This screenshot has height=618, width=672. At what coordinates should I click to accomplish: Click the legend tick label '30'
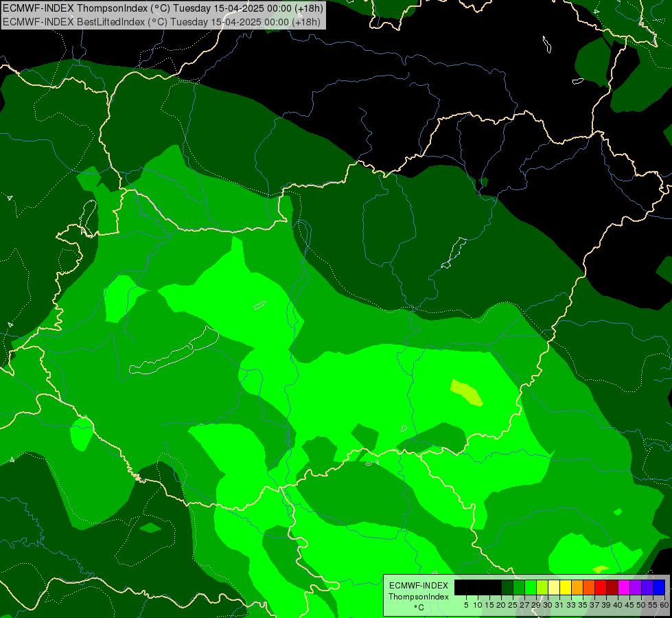tap(548, 605)
